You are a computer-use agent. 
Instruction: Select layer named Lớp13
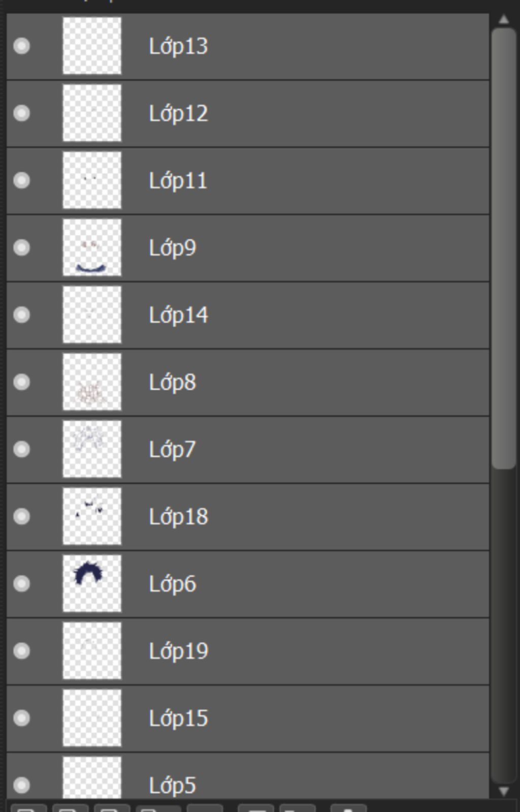tap(248, 46)
